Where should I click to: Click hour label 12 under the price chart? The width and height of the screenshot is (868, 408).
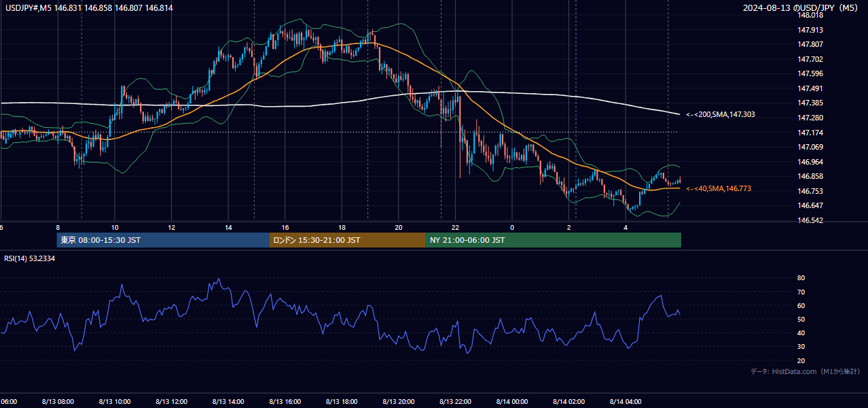pyautogui.click(x=171, y=227)
